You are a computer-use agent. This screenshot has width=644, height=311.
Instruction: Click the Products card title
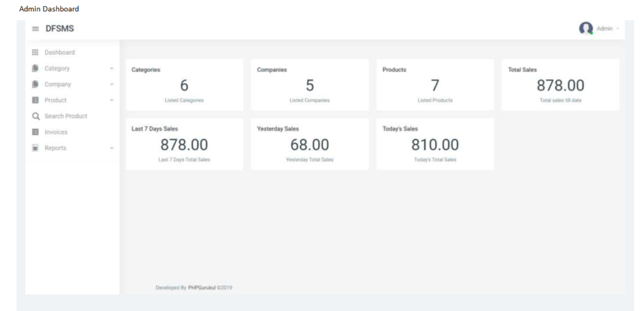tap(394, 70)
